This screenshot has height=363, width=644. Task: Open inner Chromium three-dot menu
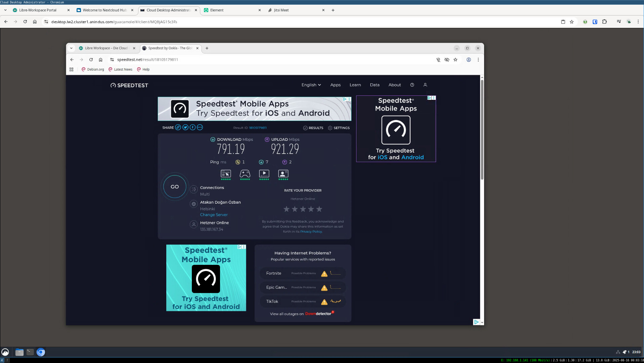[x=478, y=59]
